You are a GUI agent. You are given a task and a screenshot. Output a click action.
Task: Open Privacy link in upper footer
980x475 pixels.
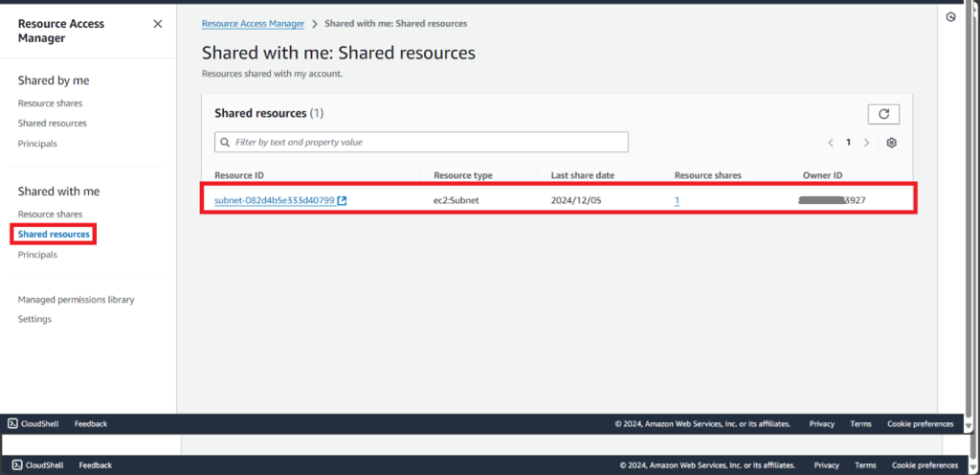(822, 423)
